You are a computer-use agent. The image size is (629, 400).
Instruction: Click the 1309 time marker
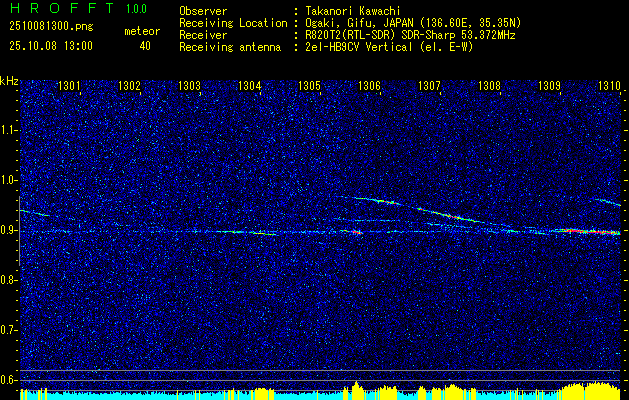point(549,85)
